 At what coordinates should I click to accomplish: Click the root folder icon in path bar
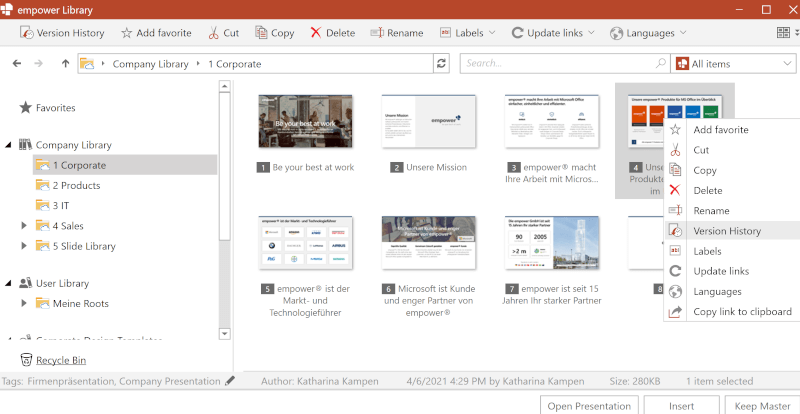click(87, 64)
